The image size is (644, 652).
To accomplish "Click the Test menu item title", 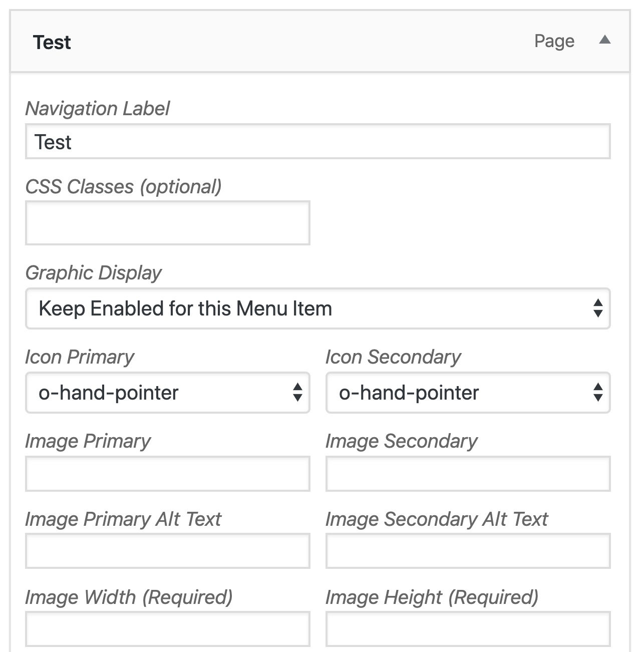I will (x=52, y=42).
